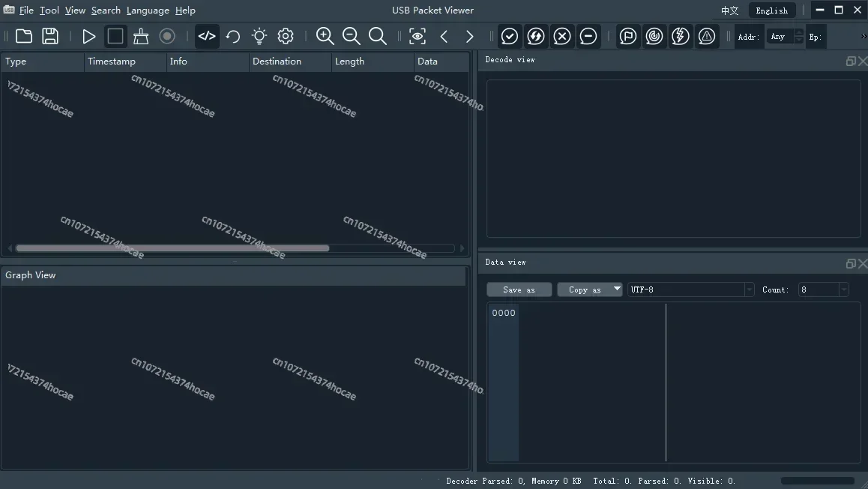Click the scrollbar right arrow in packet list
This screenshot has width=868, height=489.
pyautogui.click(x=462, y=248)
